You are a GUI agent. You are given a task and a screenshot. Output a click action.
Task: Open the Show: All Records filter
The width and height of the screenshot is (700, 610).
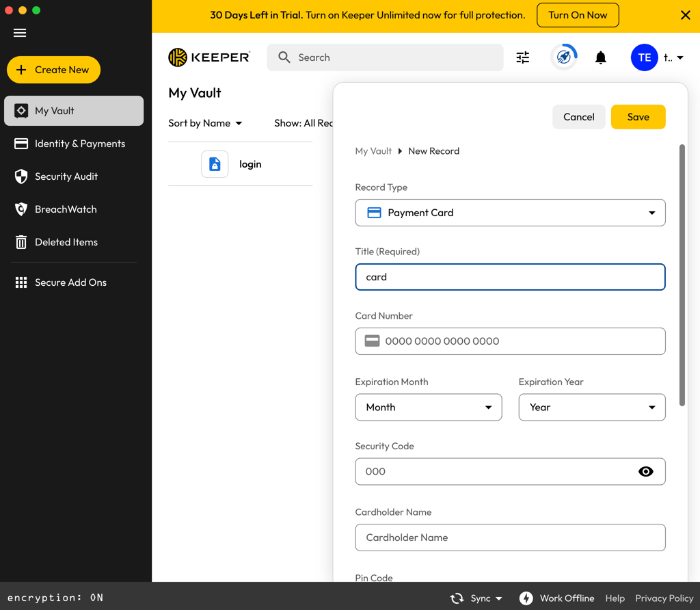pyautogui.click(x=304, y=123)
